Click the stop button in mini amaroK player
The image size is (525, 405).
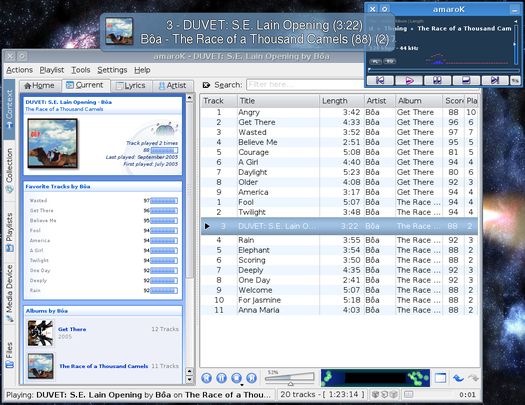[466, 80]
